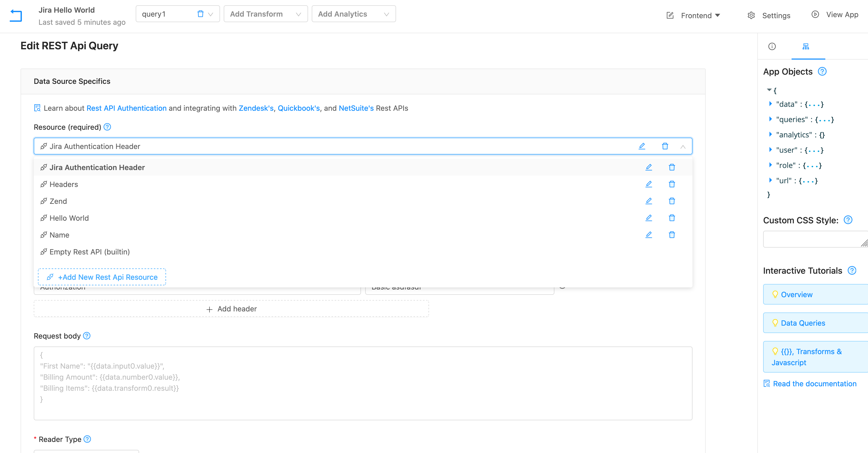Switch to the info tab icon

(772, 46)
